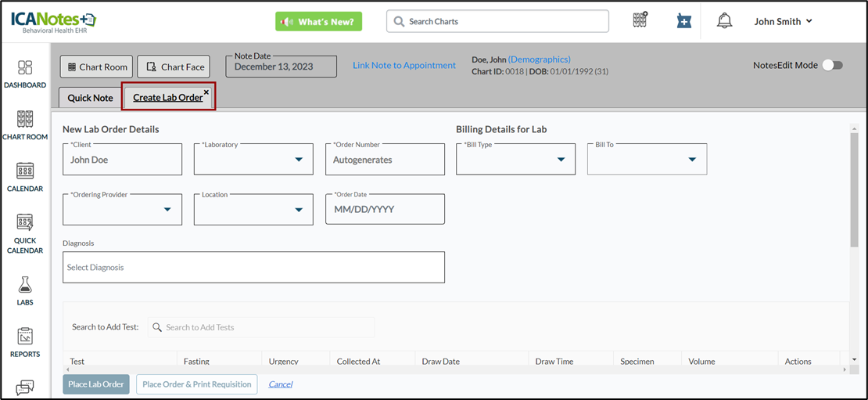The width and height of the screenshot is (868, 400).
Task: Open Chart Room in the left sidebar
Action: pos(25,125)
